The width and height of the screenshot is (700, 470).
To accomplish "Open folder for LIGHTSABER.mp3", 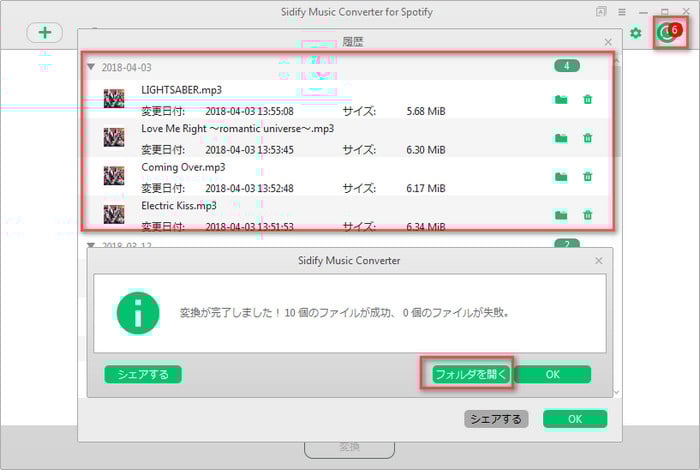I will pos(561,100).
